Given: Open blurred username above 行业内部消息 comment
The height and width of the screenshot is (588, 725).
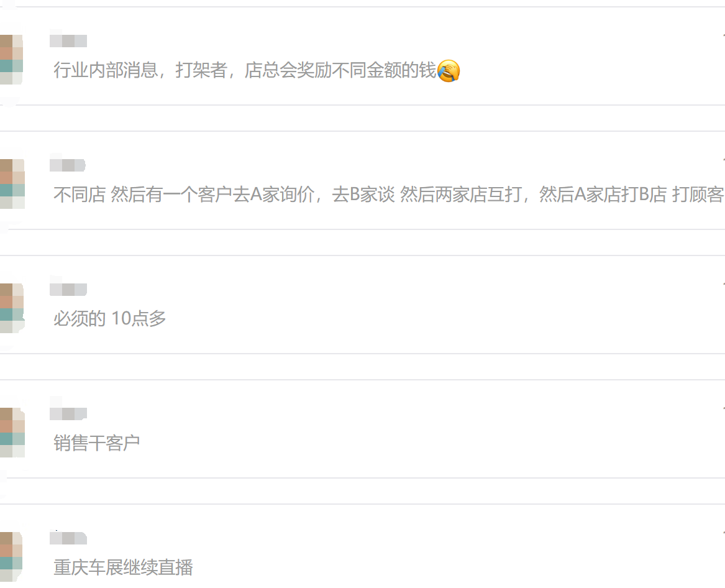Looking at the screenshot, I should click(68, 40).
